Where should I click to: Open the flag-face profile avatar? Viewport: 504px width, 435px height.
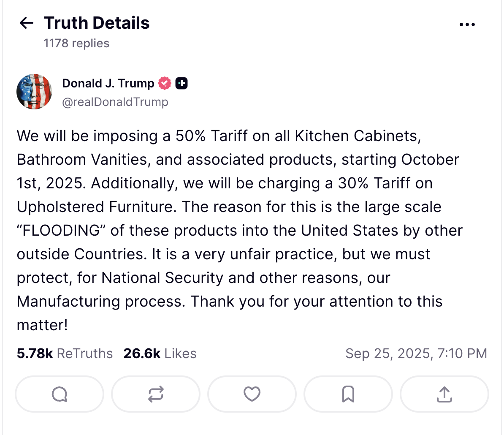point(34,92)
